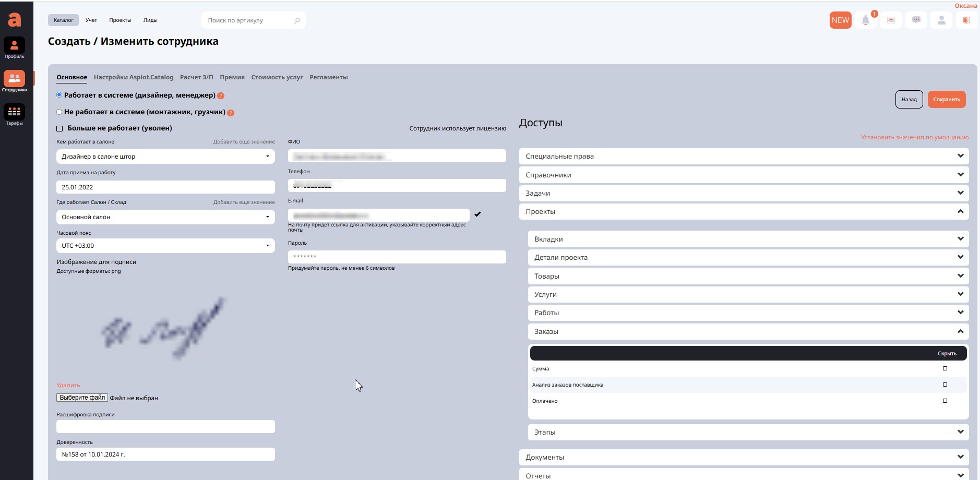This screenshot has height=480, width=980.
Task: Click 'Установить значения по умолчанию' link
Action: (x=914, y=137)
